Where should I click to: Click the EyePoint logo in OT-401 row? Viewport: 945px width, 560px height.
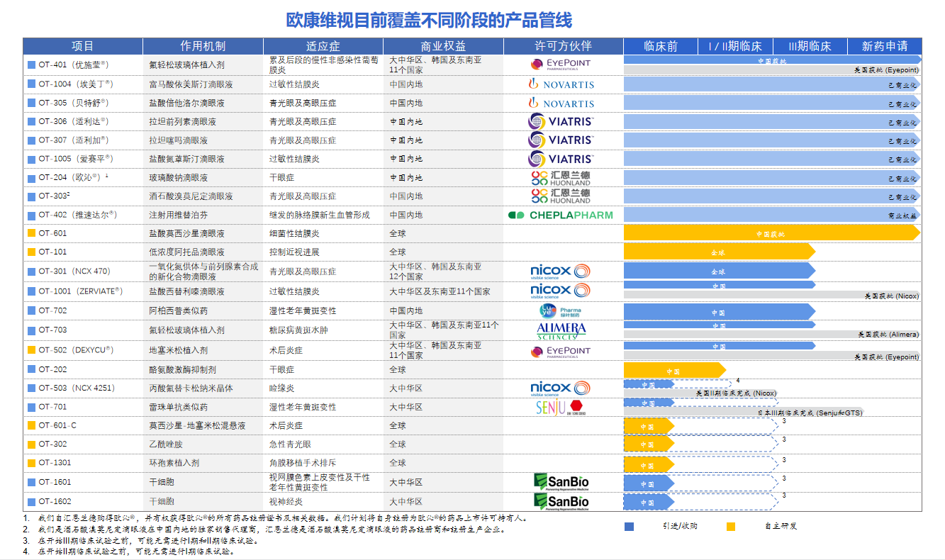[x=561, y=65]
